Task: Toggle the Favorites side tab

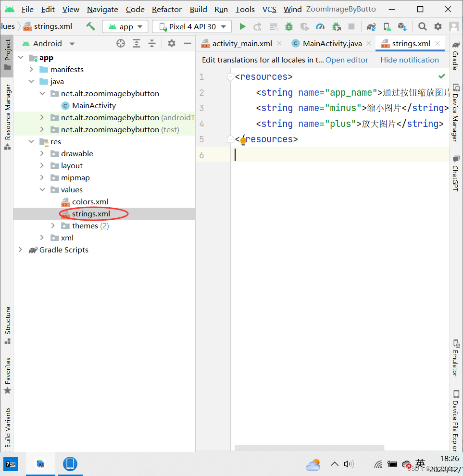Action: click(7, 376)
